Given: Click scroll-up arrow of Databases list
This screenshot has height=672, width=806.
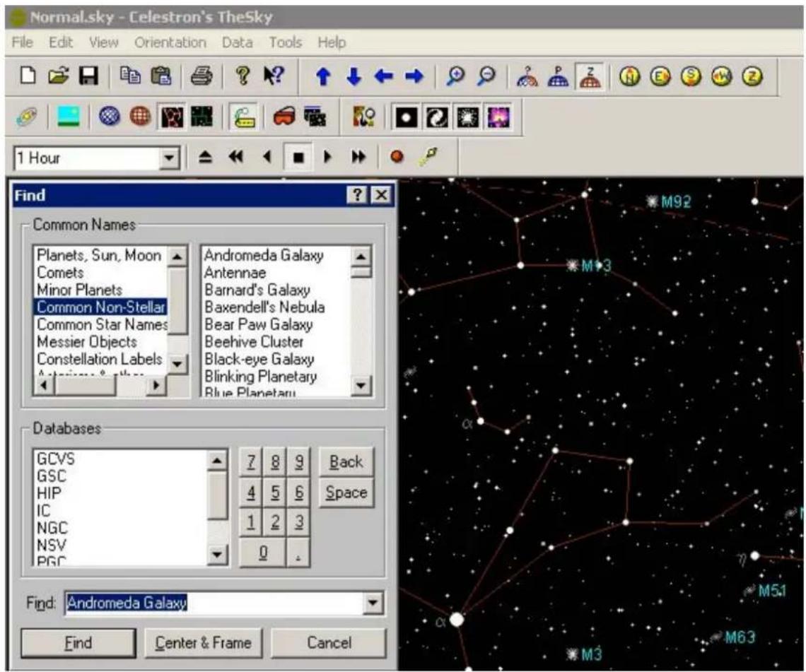Looking at the screenshot, I should click(217, 460).
